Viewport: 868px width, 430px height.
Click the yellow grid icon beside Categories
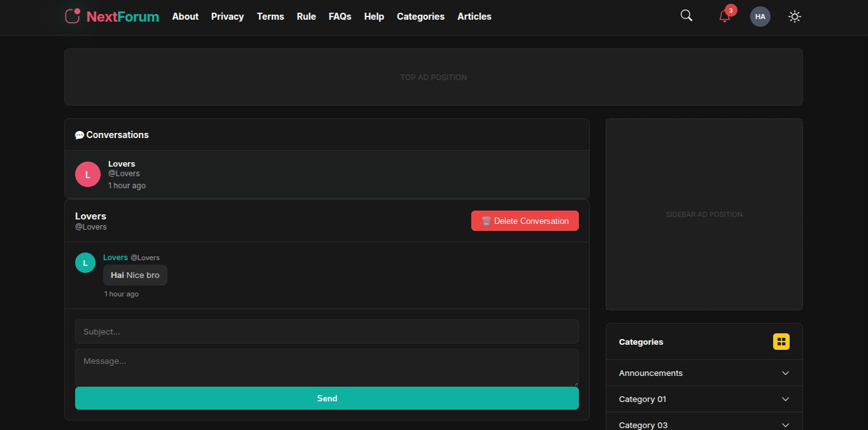pos(781,342)
